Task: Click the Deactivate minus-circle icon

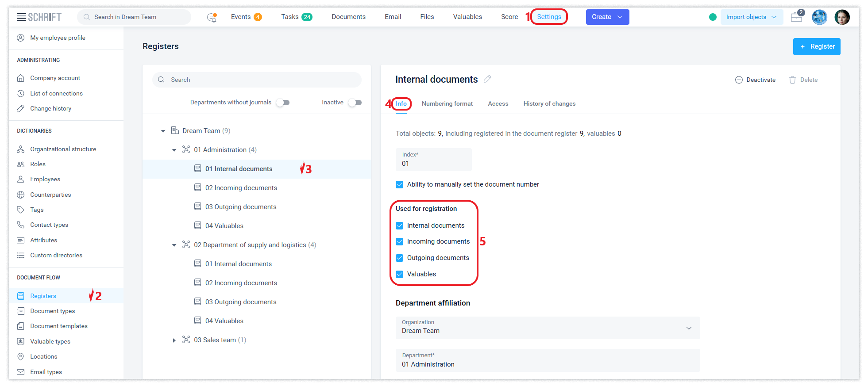Action: coord(739,80)
